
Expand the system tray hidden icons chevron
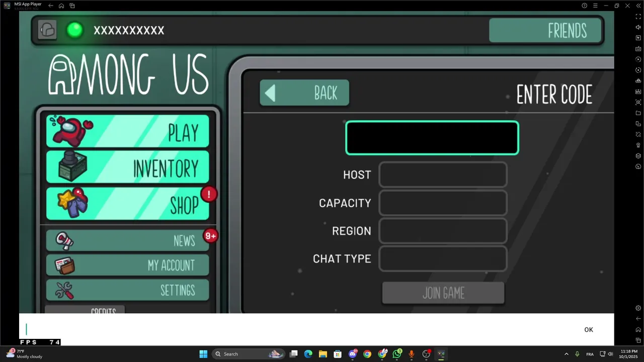tap(566, 354)
